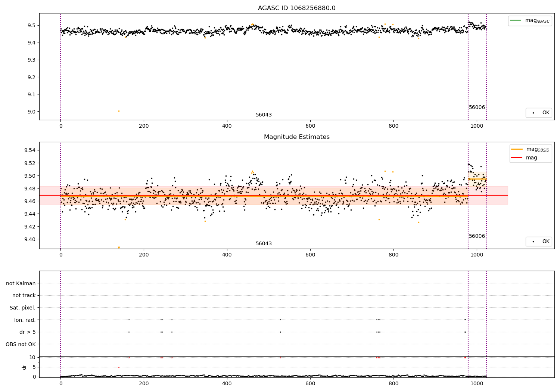Click the 56006 label in the top plot
The height and width of the screenshot is (392, 560).
477,108
